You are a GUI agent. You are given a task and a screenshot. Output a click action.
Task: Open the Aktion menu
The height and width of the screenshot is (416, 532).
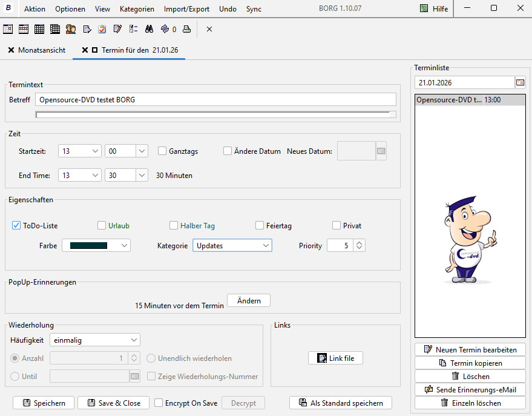pyautogui.click(x=34, y=9)
